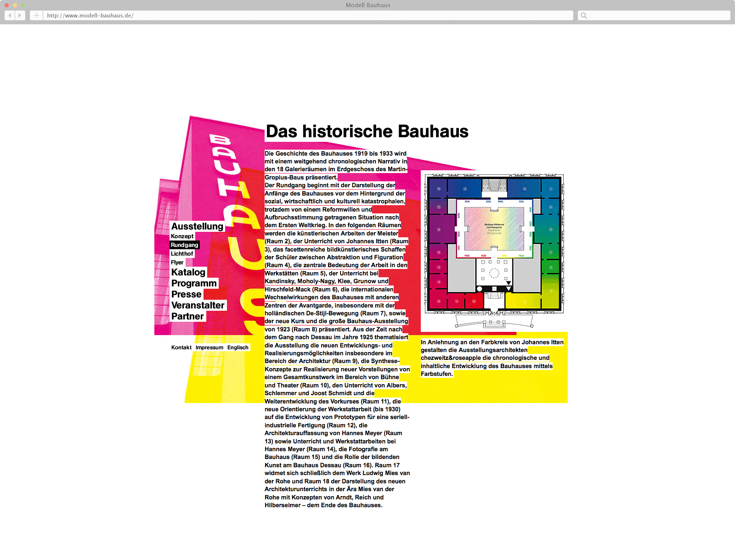735x560 pixels.
Task: Open the Kontakt link
Action: [x=181, y=347]
